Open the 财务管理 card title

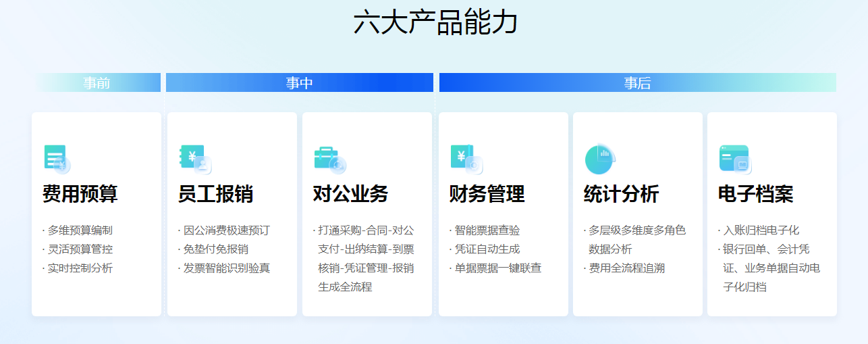coord(487,194)
